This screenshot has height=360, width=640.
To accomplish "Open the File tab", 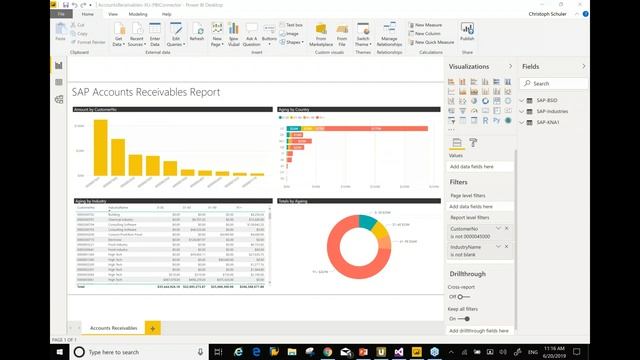I will click(61, 14).
